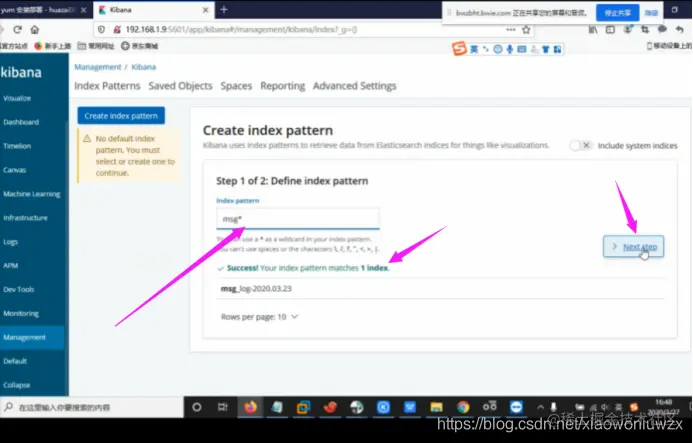Open the Advanced Settings tab
Screen dimensions: 693x443
tap(354, 86)
